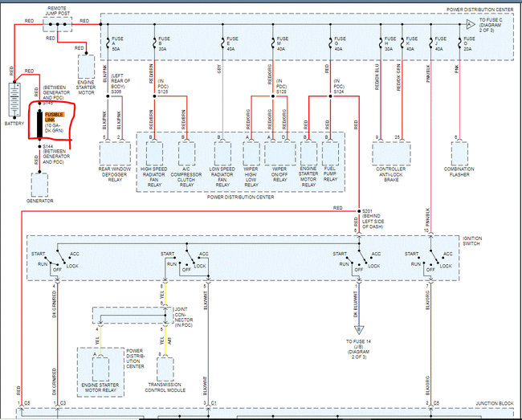The width and height of the screenshot is (522, 420).
Task: Select the FUSE A 50A label
Action: tap(117, 43)
